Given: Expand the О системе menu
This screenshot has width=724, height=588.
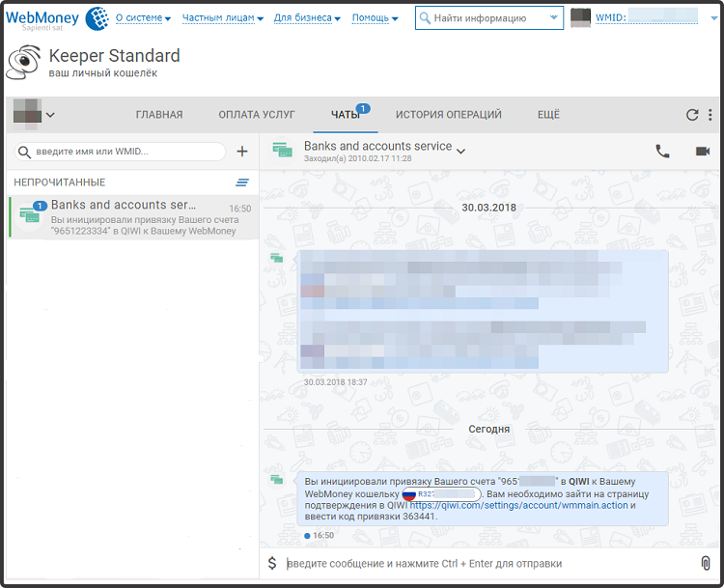Looking at the screenshot, I should [143, 18].
